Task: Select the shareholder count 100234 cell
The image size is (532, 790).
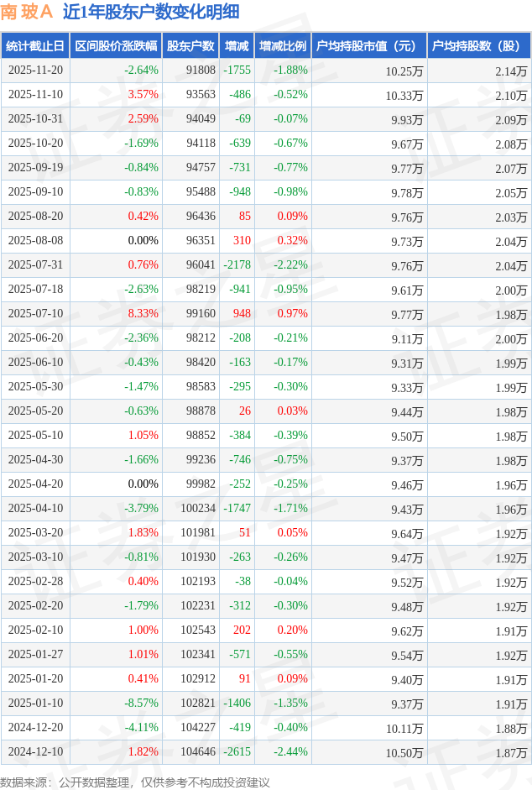Action: coord(197,509)
